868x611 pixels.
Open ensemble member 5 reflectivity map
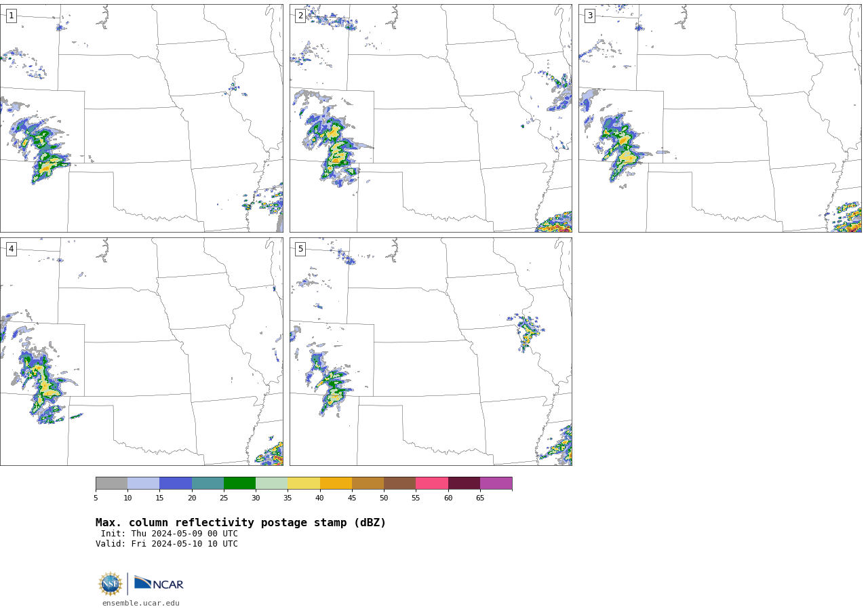431,351
